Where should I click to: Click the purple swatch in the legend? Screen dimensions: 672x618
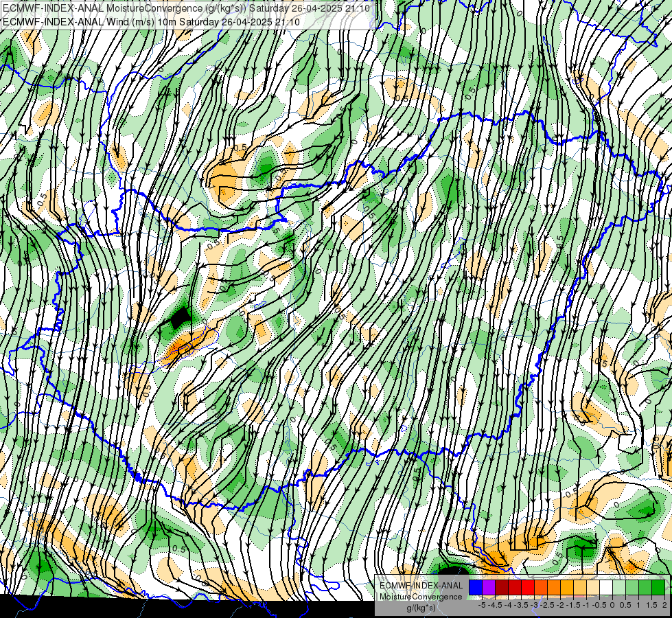489,587
